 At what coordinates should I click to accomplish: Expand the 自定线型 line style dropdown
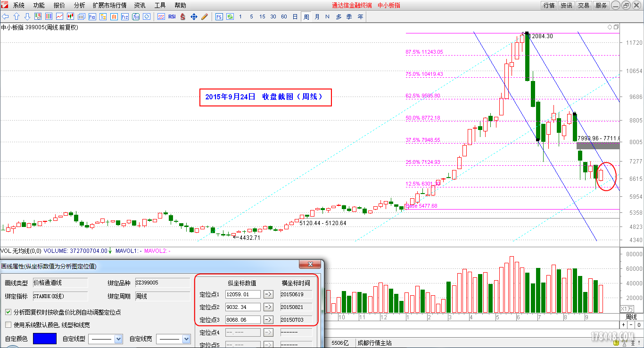(x=118, y=339)
